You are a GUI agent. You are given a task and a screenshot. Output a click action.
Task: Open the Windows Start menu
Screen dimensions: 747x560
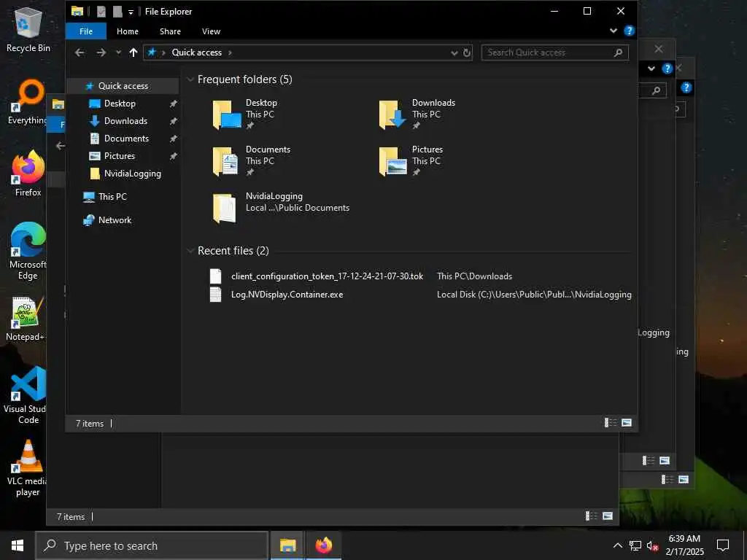point(18,545)
